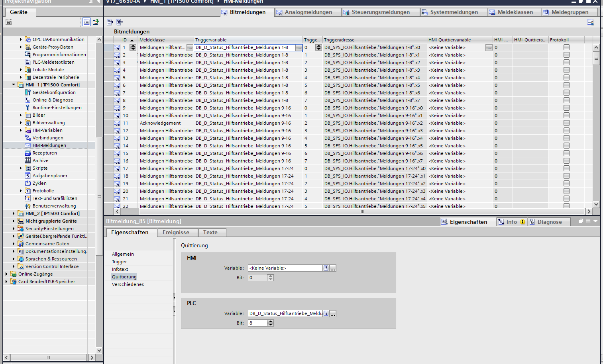Toggle the Protokoll checkbox for message 6
Screen dimensions: 603x364
click(566, 85)
